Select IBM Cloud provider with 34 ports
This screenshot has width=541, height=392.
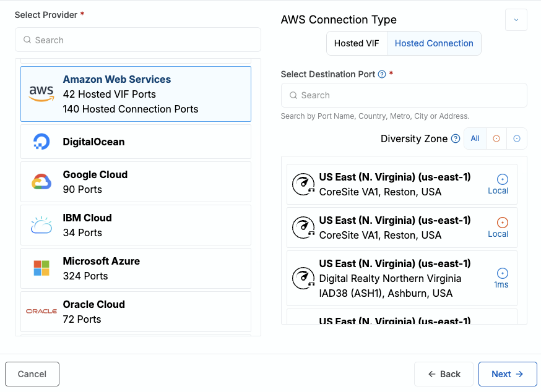[x=136, y=225]
